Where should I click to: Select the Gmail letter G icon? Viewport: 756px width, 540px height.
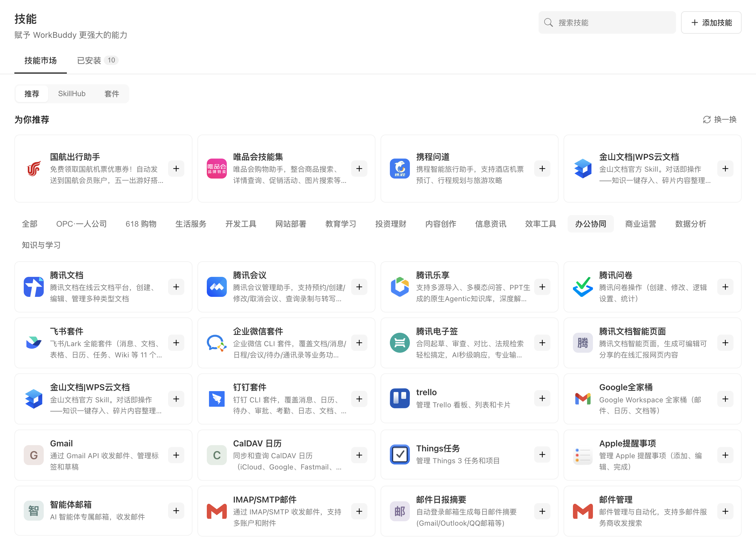34,455
